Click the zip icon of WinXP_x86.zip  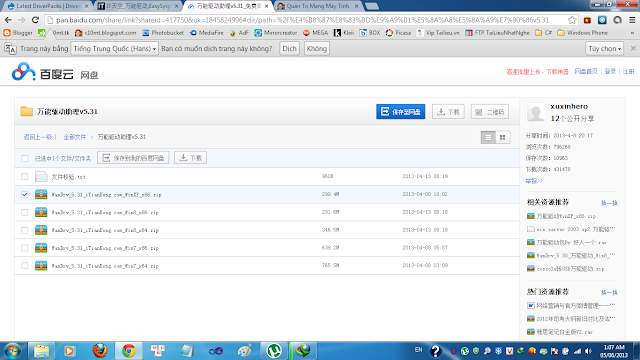click(x=41, y=194)
